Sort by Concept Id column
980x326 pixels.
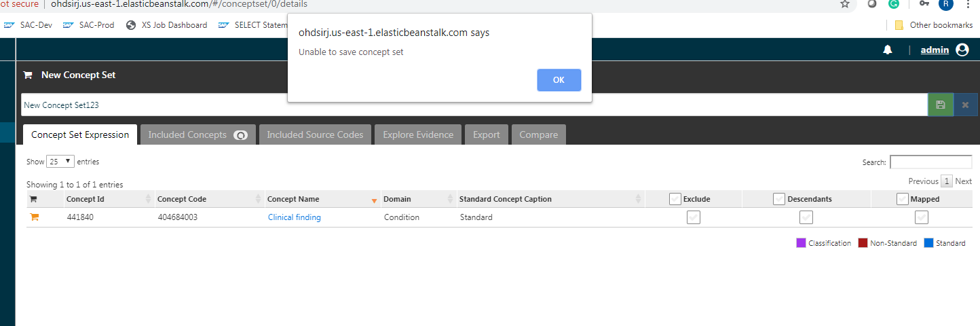tap(109, 199)
